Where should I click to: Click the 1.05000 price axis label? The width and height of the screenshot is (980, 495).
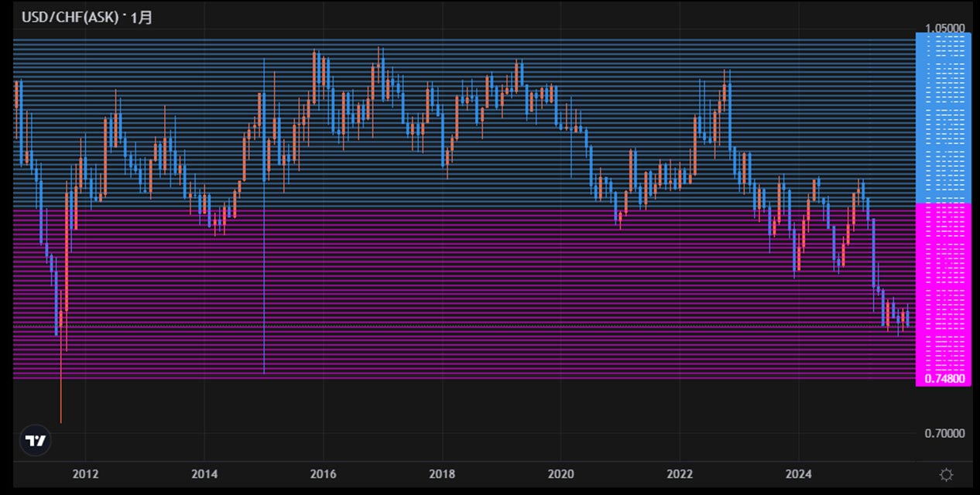tap(944, 29)
